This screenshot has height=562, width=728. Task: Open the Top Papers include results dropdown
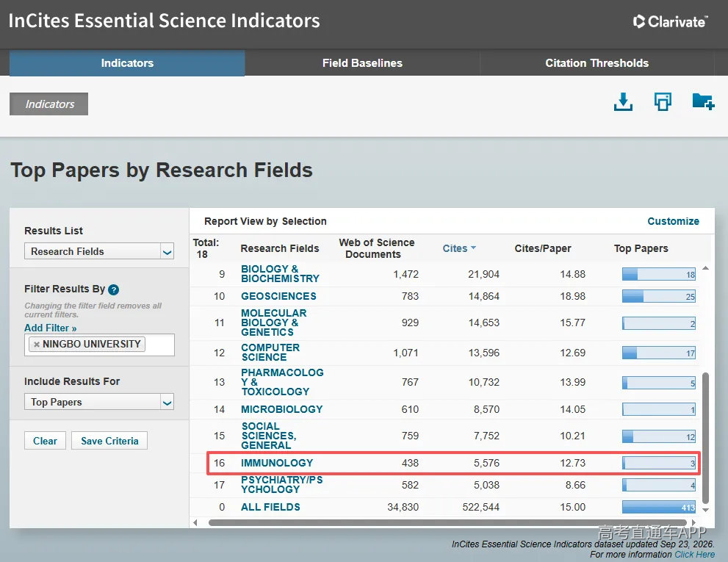tap(99, 402)
